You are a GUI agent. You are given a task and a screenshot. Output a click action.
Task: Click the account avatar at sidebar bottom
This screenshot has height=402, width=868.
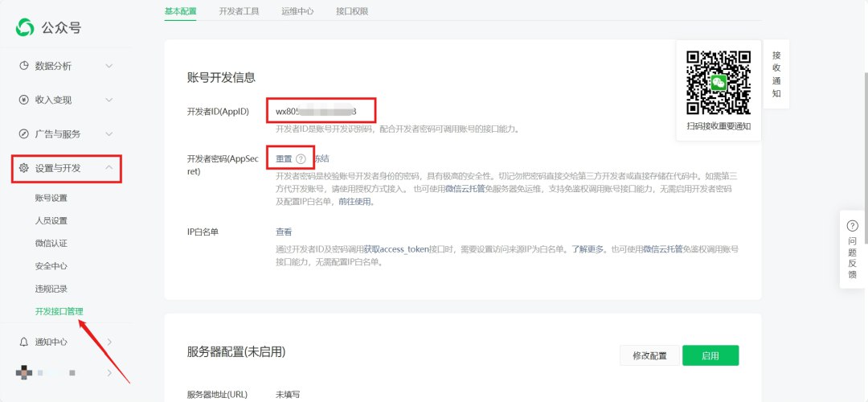[x=23, y=372]
